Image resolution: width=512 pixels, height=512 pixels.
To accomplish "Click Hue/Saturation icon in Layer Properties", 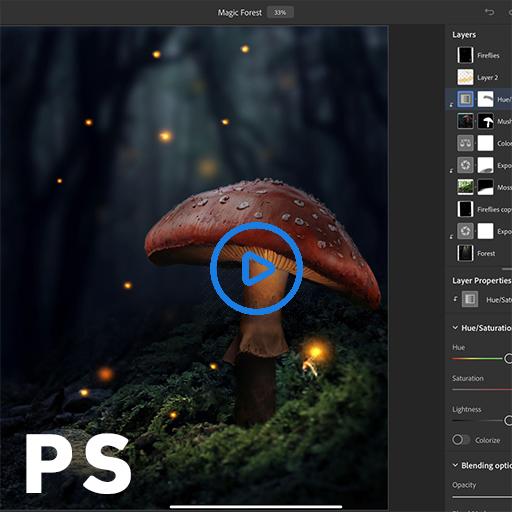I will pyautogui.click(x=470, y=299).
